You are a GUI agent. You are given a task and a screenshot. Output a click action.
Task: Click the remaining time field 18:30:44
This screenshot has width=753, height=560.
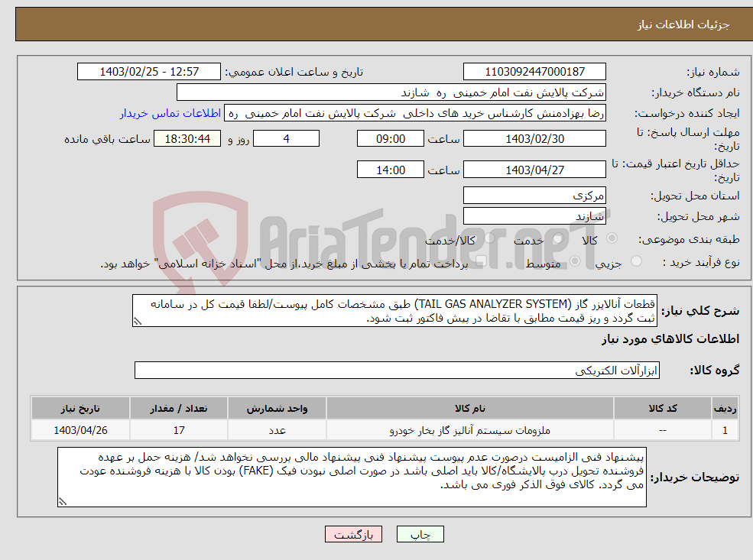point(187,139)
